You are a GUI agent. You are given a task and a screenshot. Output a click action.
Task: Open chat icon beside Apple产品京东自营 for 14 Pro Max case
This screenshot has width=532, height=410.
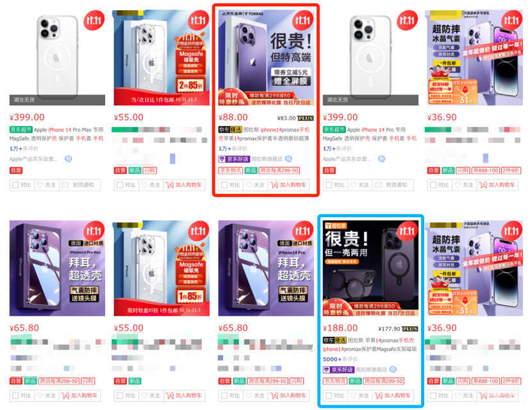pos(68,159)
